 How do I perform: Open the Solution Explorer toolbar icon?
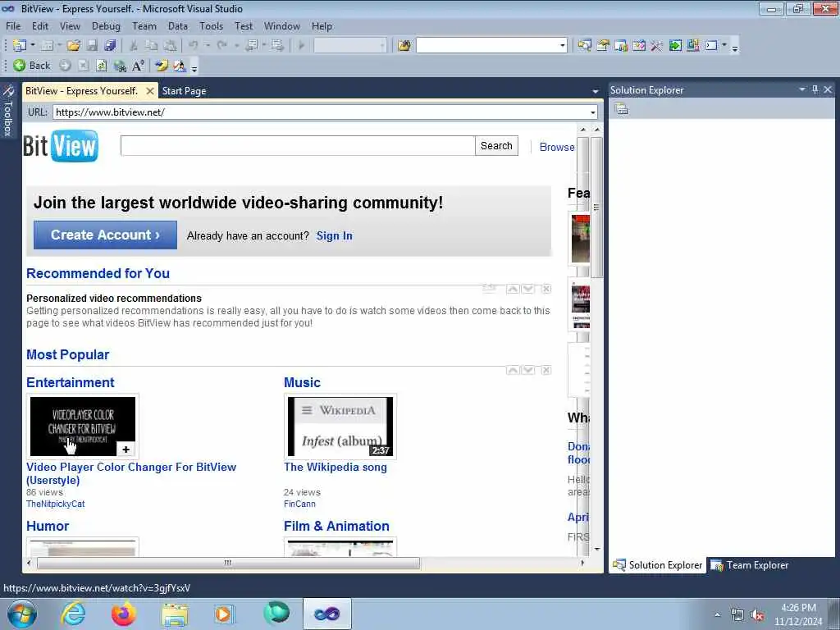click(584, 46)
